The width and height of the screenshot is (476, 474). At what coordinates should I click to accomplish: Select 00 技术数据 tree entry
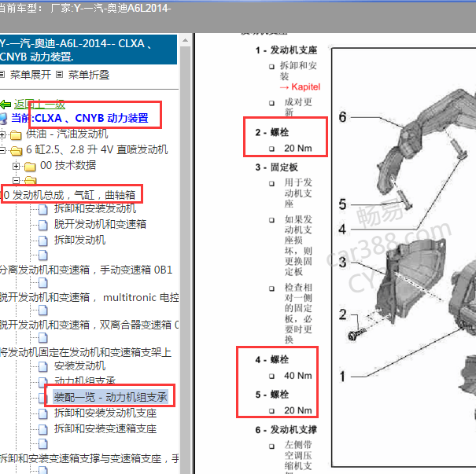(x=68, y=165)
